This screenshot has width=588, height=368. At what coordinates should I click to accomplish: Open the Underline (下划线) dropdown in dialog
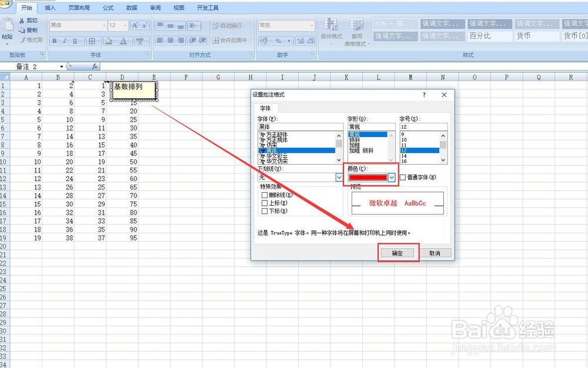pos(339,178)
